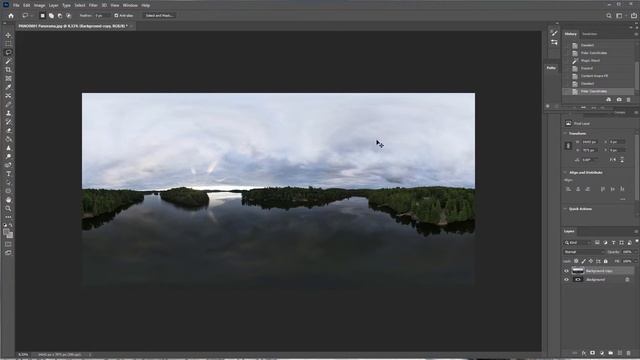Viewport: 640px width, 360px height.
Task: Select the Eraser tool
Action: coord(8,131)
